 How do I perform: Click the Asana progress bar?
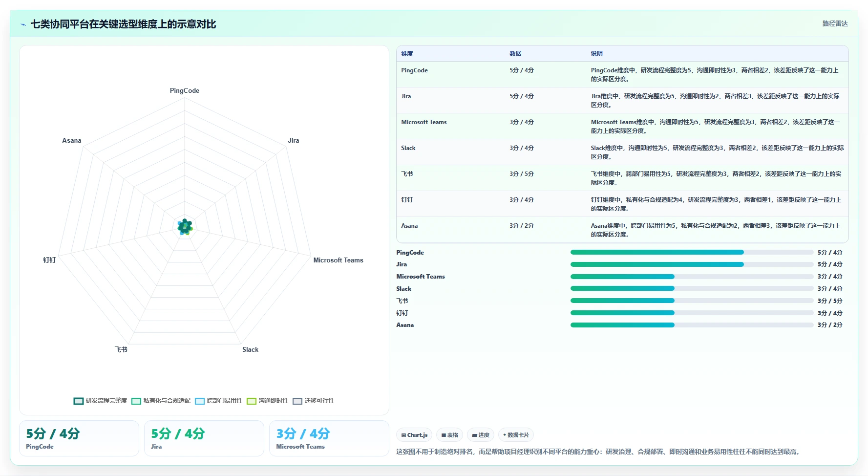click(692, 325)
